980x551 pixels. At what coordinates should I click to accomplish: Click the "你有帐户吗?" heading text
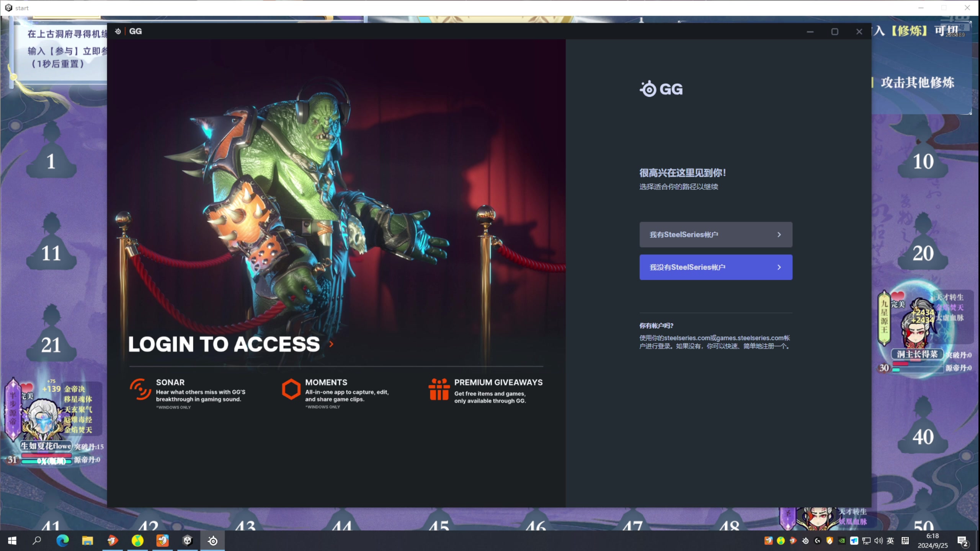[656, 326]
